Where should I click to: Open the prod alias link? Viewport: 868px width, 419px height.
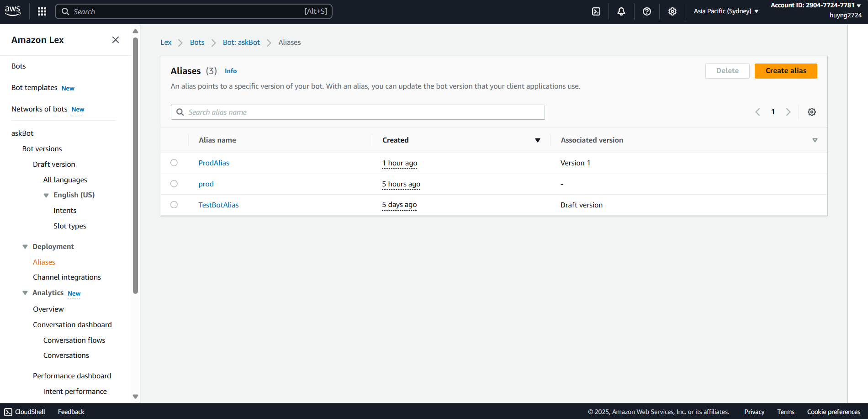(206, 184)
